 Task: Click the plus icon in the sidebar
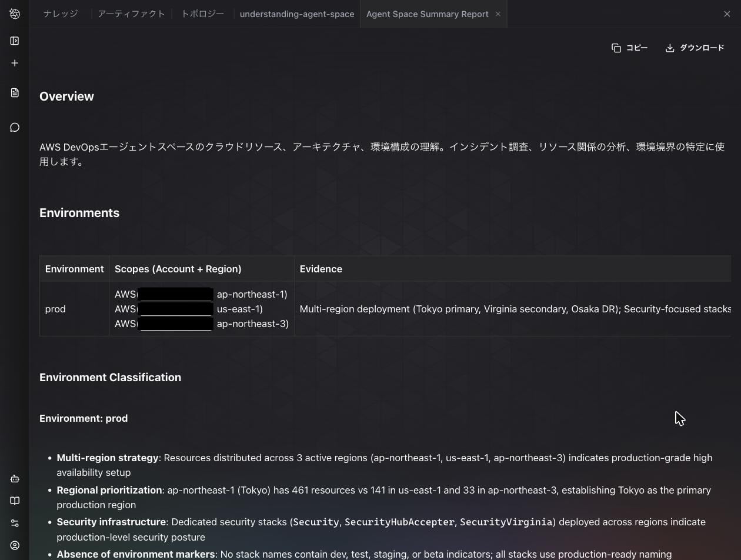[15, 63]
